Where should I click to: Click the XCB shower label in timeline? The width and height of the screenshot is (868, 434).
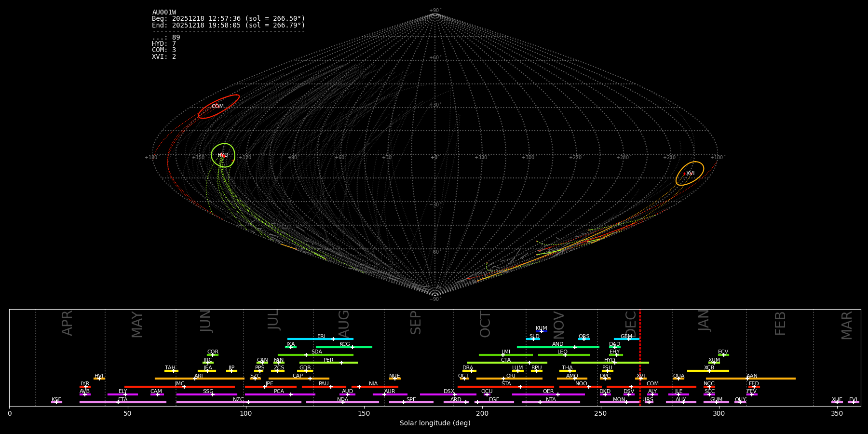(709, 368)
